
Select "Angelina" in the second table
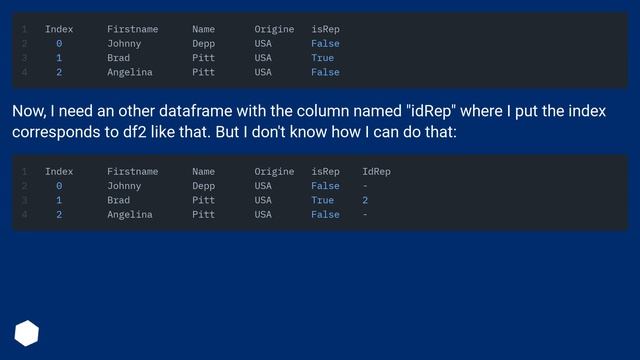[130, 215]
